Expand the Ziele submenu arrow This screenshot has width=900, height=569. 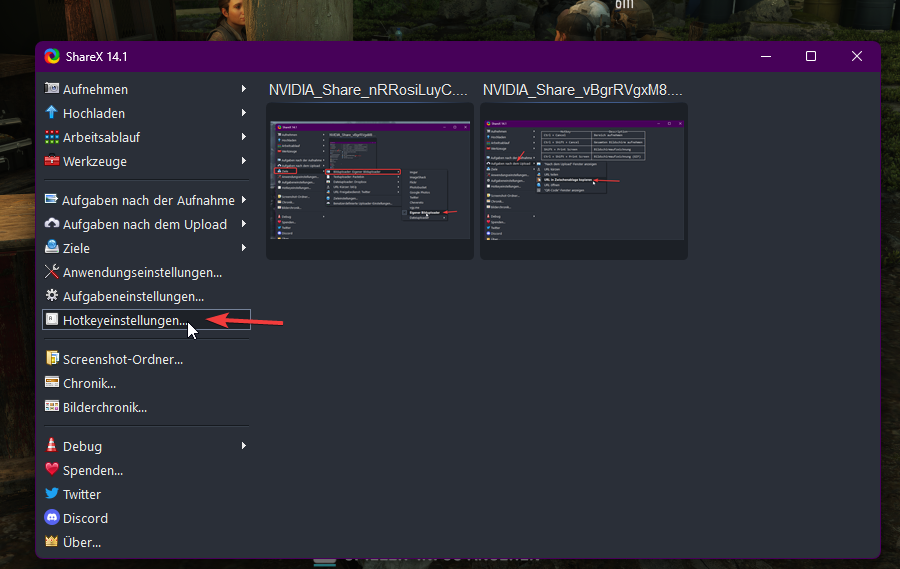click(243, 248)
